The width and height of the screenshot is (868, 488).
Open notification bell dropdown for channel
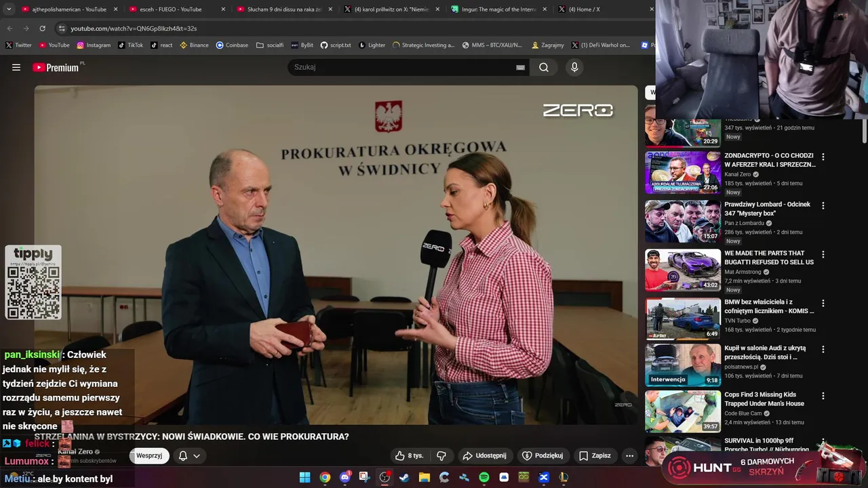(x=189, y=455)
